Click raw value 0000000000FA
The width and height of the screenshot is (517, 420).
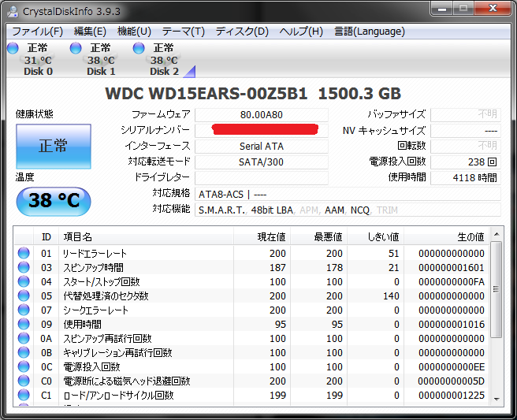pyautogui.click(x=452, y=281)
